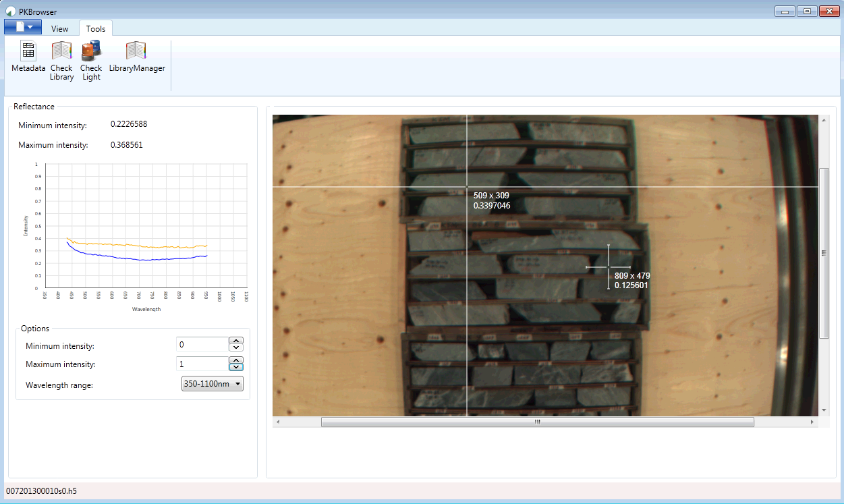Open the Metadata tool
The image size is (844, 504).
click(x=28, y=59)
